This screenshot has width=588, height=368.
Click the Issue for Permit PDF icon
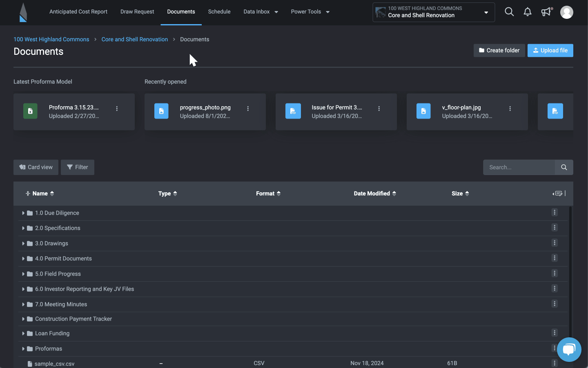click(293, 111)
